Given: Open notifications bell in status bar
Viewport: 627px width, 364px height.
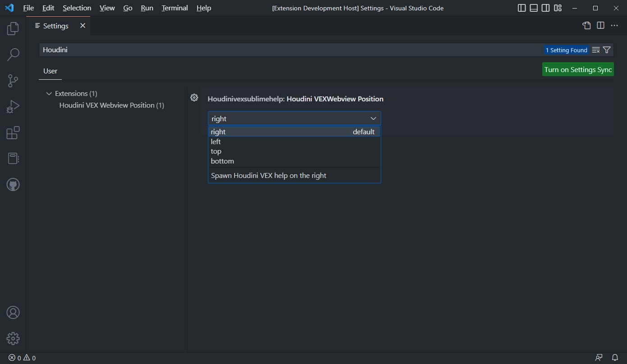Looking at the screenshot, I should pyautogui.click(x=615, y=358).
